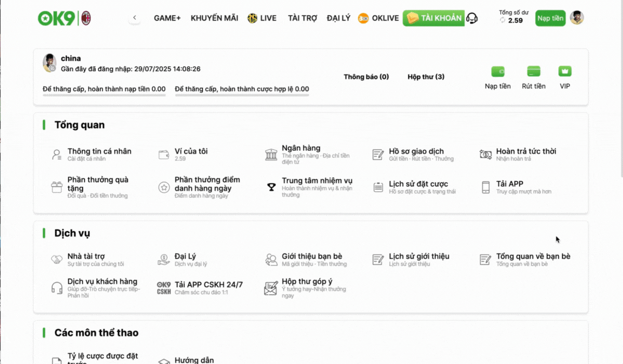Image resolution: width=623 pixels, height=364 pixels.
Task: Click the deposit upgrade progress bar
Action: point(104,95)
